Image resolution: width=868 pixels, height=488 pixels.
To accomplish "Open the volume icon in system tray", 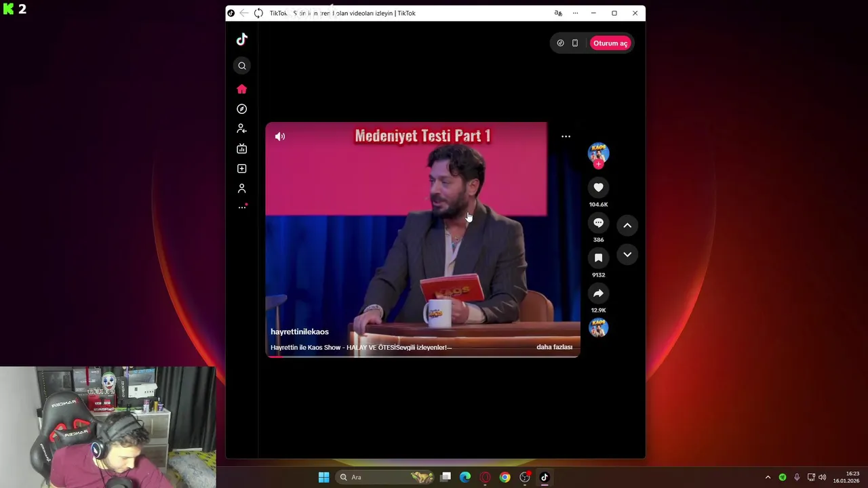I will tap(823, 477).
